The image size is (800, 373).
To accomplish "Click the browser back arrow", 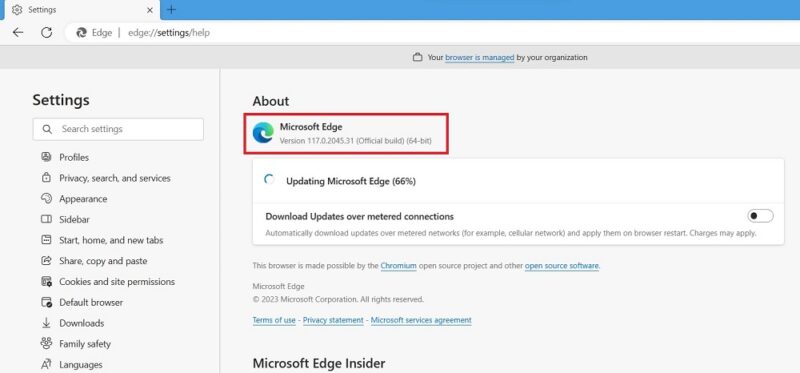I will (x=18, y=33).
